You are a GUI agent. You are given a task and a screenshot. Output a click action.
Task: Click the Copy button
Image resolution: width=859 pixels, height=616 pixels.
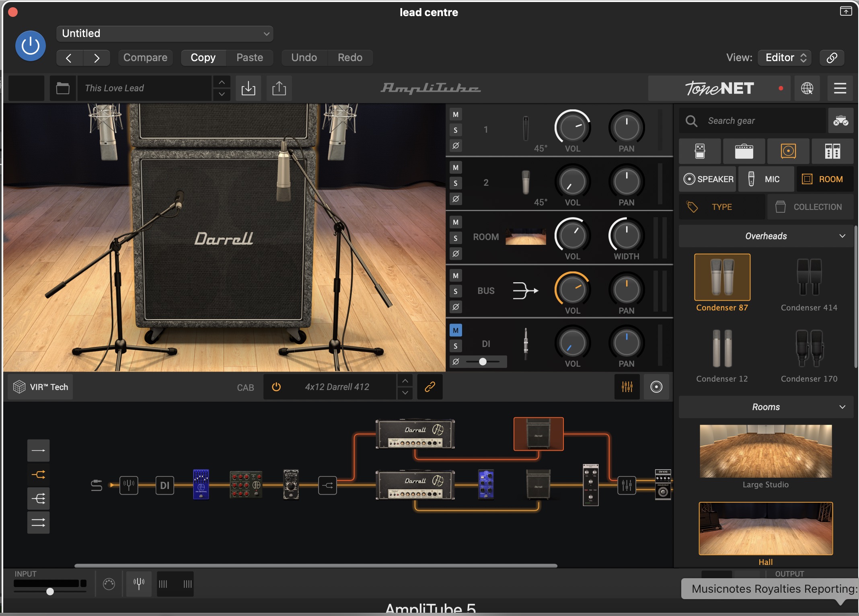[203, 58]
